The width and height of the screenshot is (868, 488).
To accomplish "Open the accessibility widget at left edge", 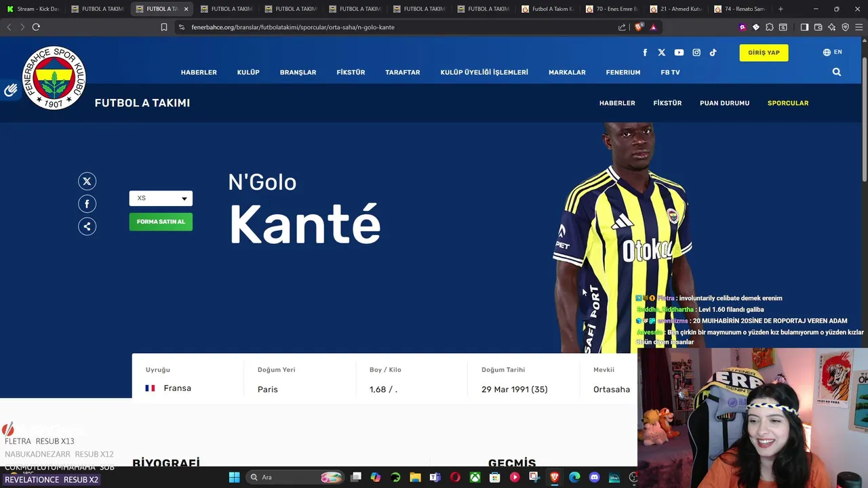I will pos(9,90).
